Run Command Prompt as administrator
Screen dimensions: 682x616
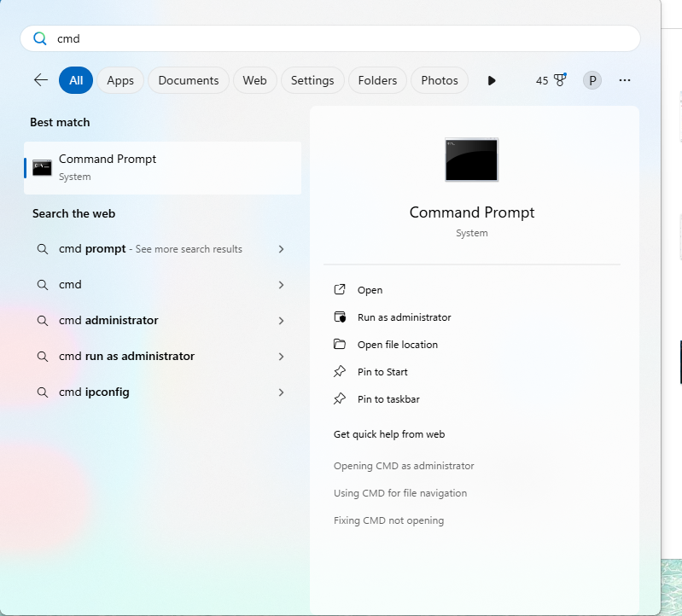pyautogui.click(x=404, y=317)
